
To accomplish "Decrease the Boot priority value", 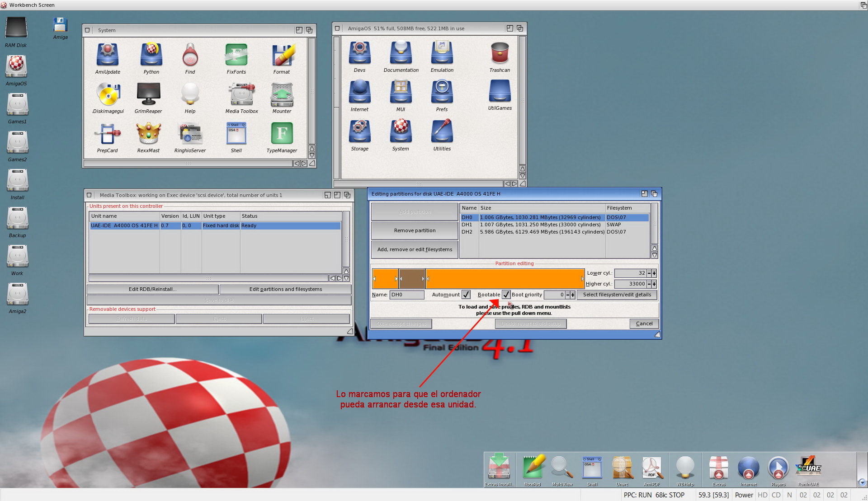I will click(x=568, y=295).
